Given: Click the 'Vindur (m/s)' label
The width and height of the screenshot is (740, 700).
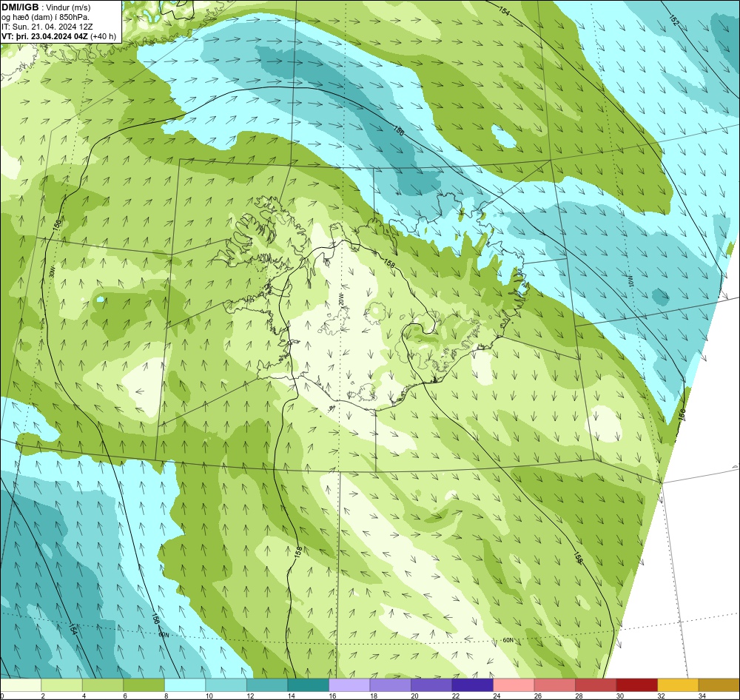Looking at the screenshot, I should [x=70, y=7].
